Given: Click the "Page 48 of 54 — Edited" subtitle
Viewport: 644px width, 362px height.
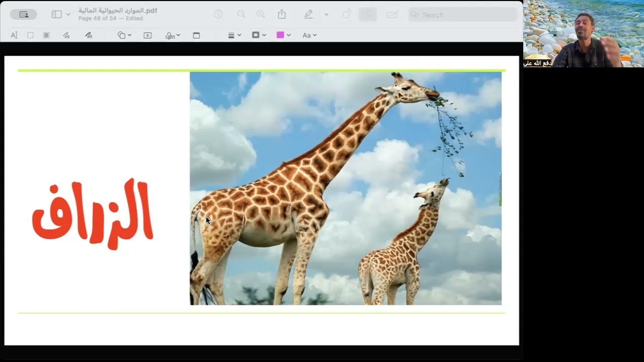Looking at the screenshot, I should click(x=111, y=19).
